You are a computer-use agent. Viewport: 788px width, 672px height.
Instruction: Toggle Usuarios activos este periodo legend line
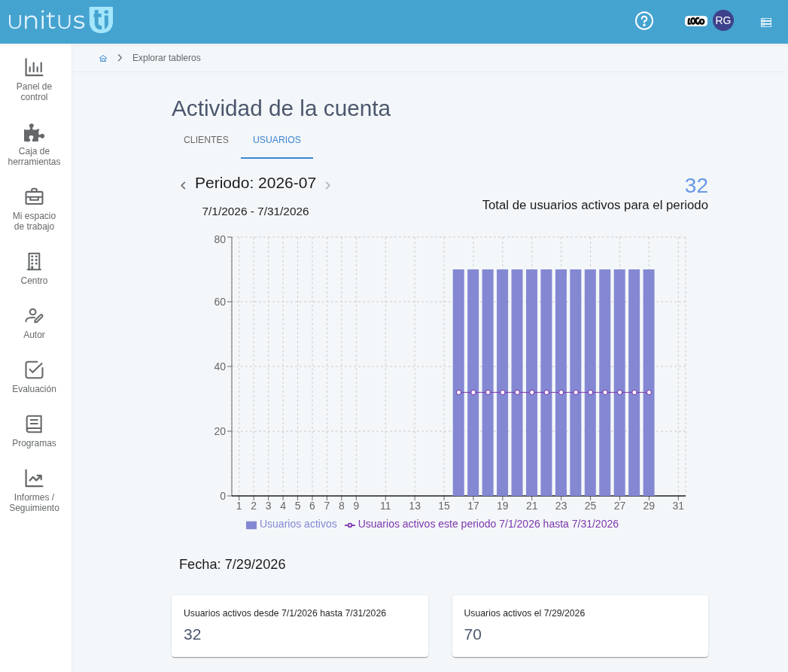click(x=482, y=525)
